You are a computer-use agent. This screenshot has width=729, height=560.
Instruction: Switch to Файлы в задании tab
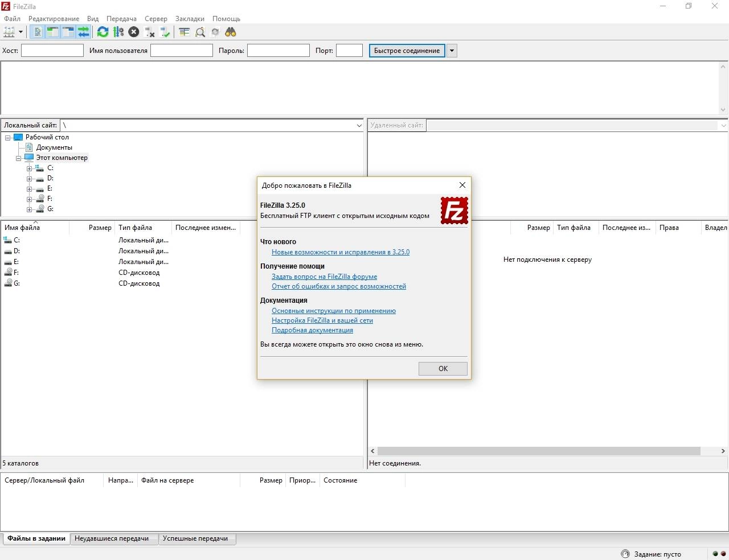click(36, 538)
